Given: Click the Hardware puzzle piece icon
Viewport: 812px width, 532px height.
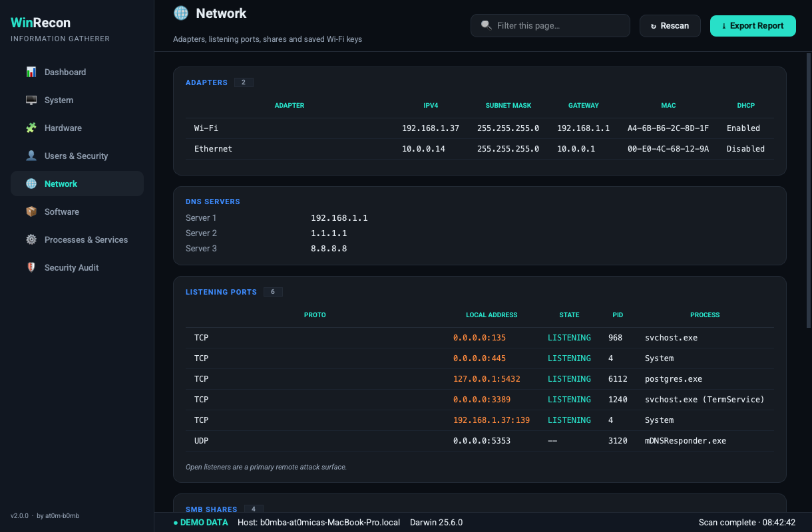Looking at the screenshot, I should tap(31, 128).
